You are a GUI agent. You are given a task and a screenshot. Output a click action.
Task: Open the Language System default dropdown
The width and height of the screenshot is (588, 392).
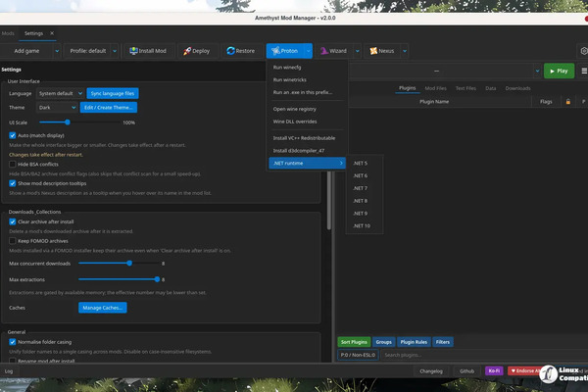pos(60,93)
